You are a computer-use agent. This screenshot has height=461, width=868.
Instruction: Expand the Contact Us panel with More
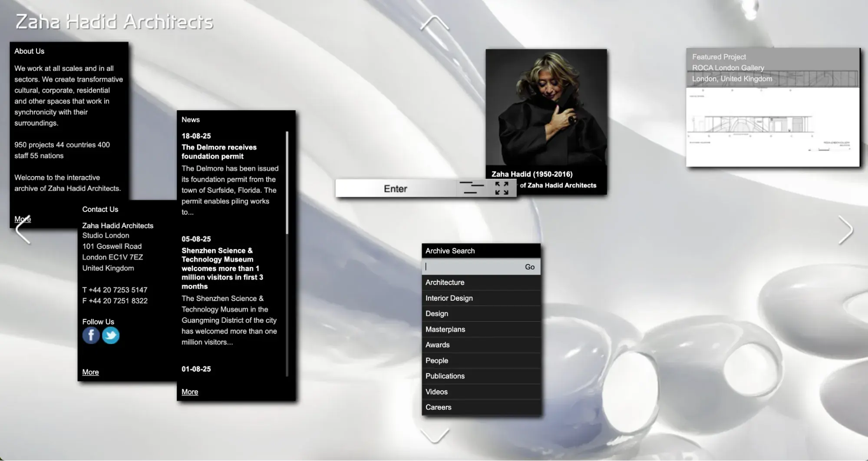click(x=90, y=372)
